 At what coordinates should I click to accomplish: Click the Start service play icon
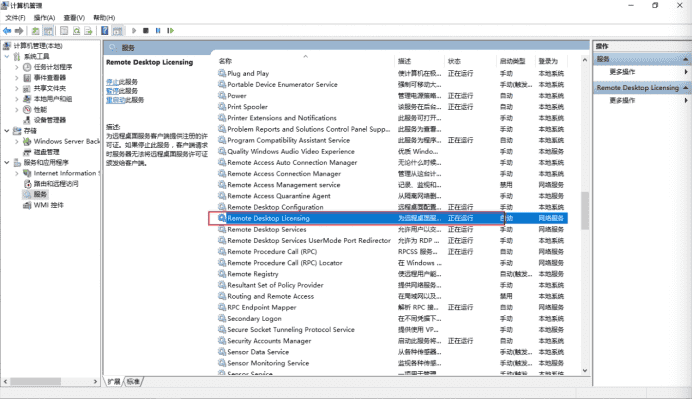tap(134, 30)
